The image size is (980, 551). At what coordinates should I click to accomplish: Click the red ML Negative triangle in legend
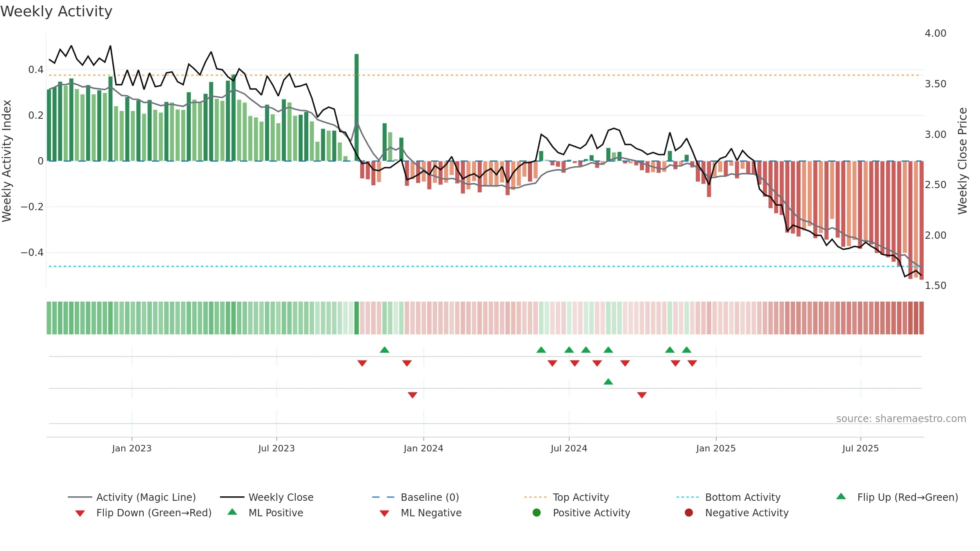[384, 513]
